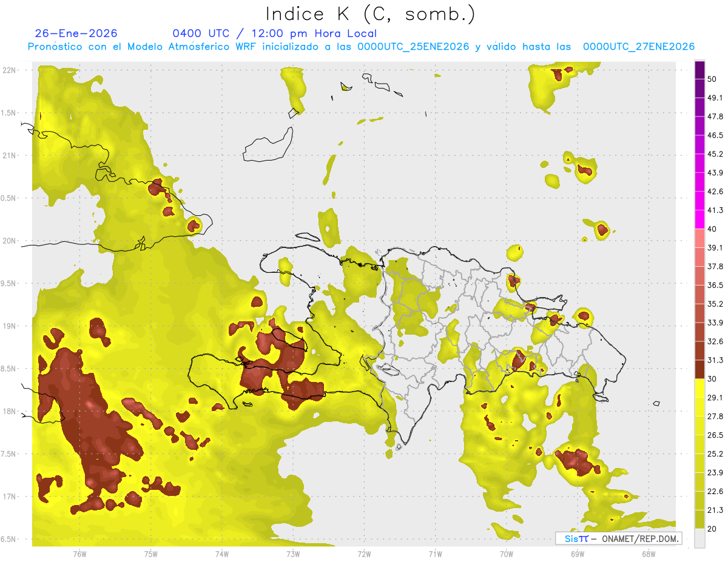This screenshot has width=728, height=562.
Task: Click the '20' value on the color legend
Action: pos(713,529)
